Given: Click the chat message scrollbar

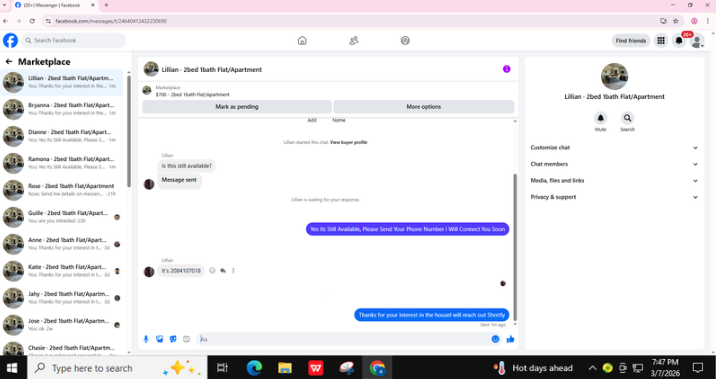Looking at the screenshot, I should pyautogui.click(x=515, y=247).
